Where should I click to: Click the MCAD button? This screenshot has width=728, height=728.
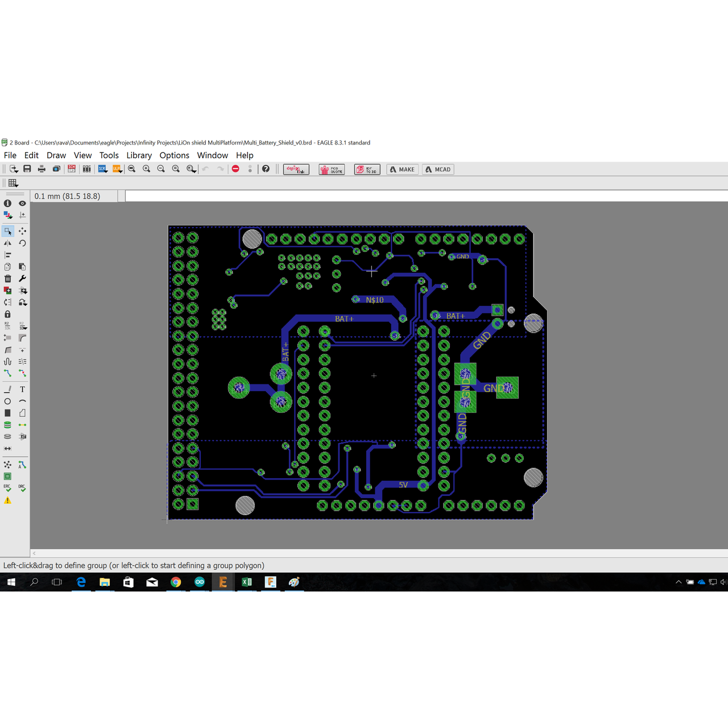438,169
